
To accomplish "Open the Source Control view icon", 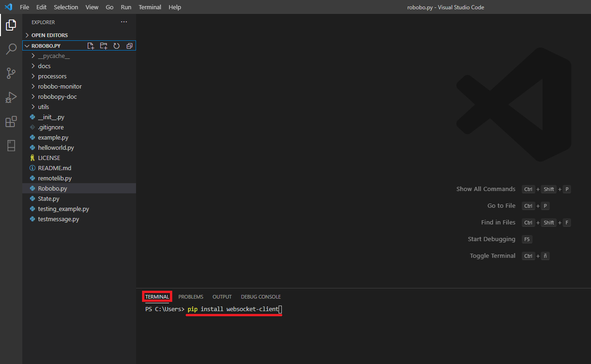I will tap(11, 73).
